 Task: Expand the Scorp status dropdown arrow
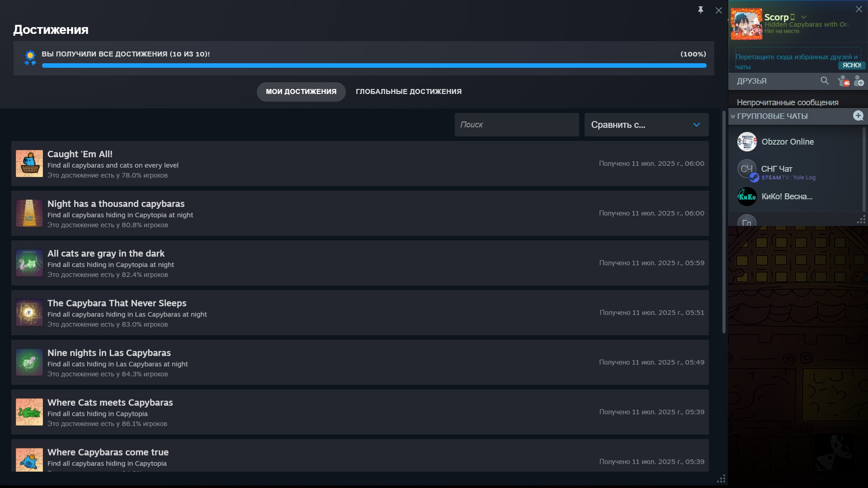point(804,17)
